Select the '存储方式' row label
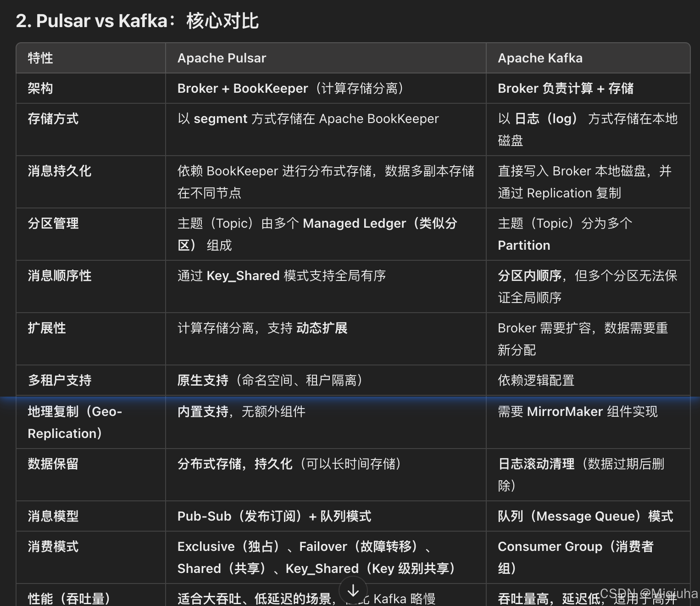Viewport: 700px width, 606px height. click(52, 119)
